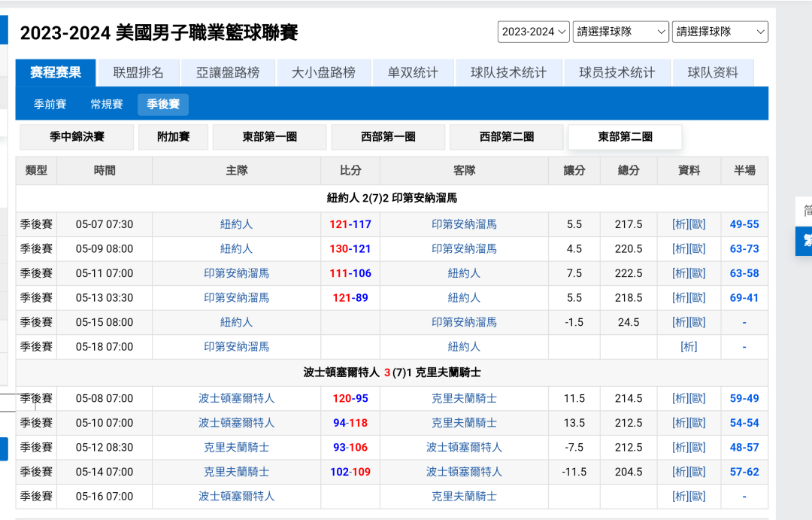Click score 102-109 of 05-14 game
Image resolution: width=812 pixels, height=520 pixels.
(x=350, y=472)
